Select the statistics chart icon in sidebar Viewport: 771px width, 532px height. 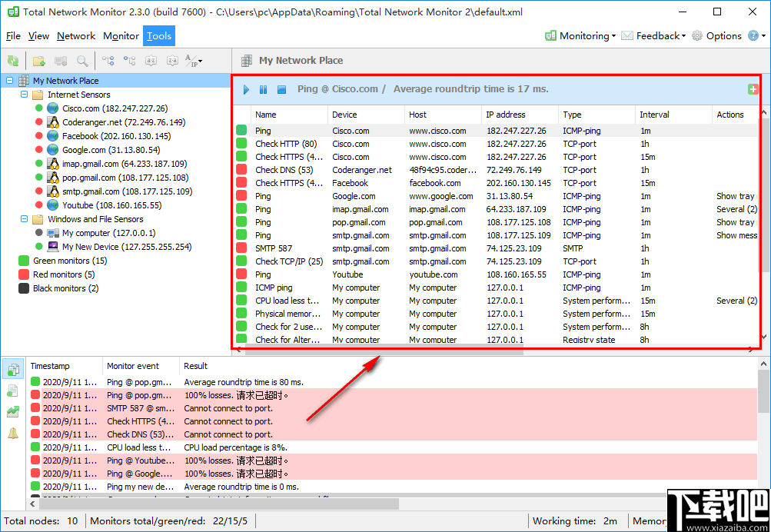tap(12, 411)
